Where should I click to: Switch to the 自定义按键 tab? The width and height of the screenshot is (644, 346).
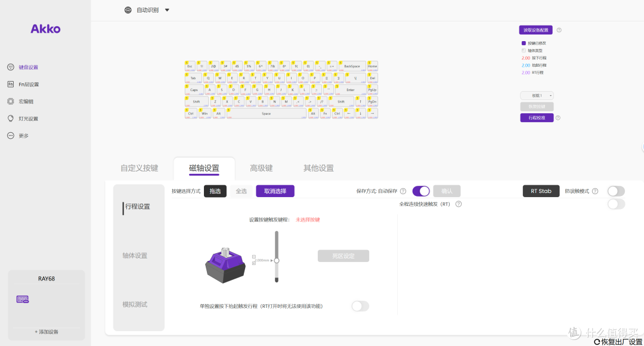point(139,168)
